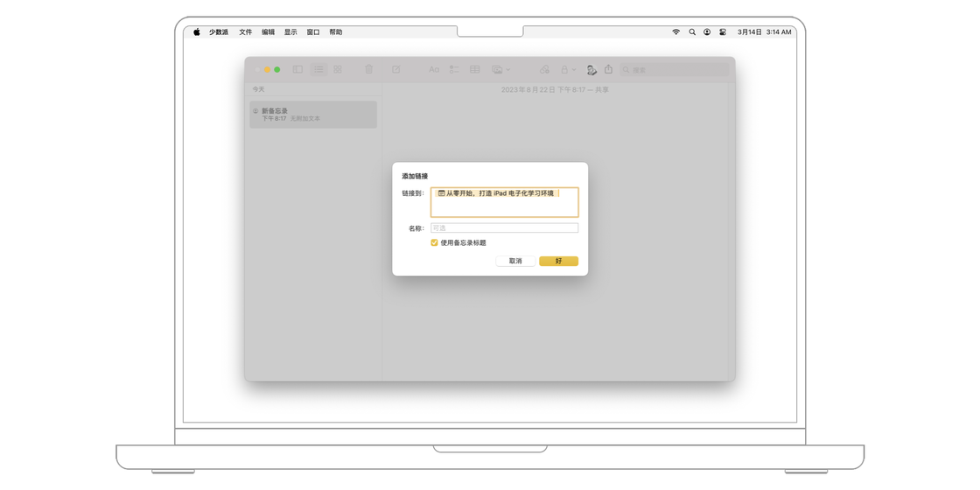Toggle the sidebar folders panel icon
This screenshot has height=490, width=980.
[x=297, y=70]
